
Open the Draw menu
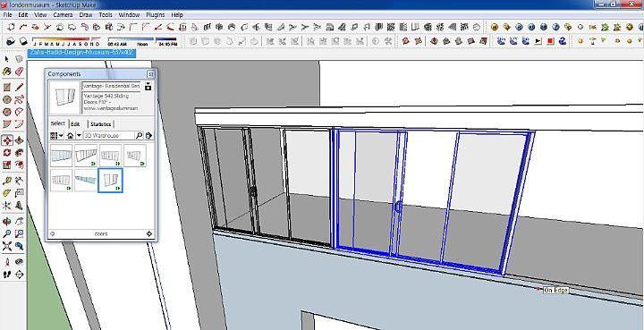pyautogui.click(x=86, y=15)
